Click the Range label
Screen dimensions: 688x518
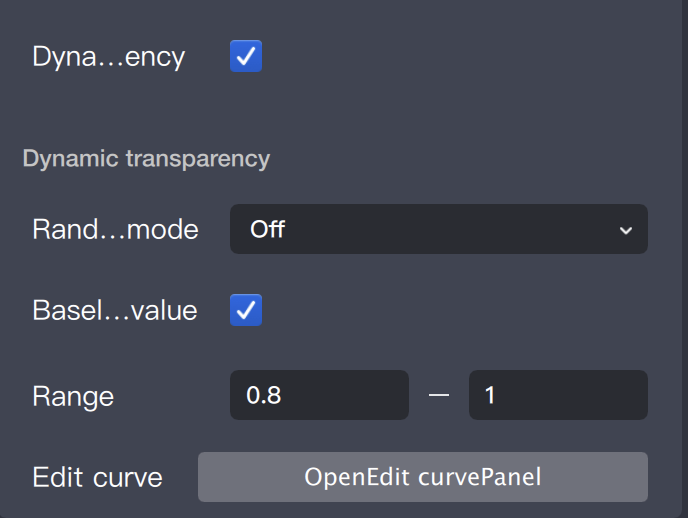tap(73, 396)
